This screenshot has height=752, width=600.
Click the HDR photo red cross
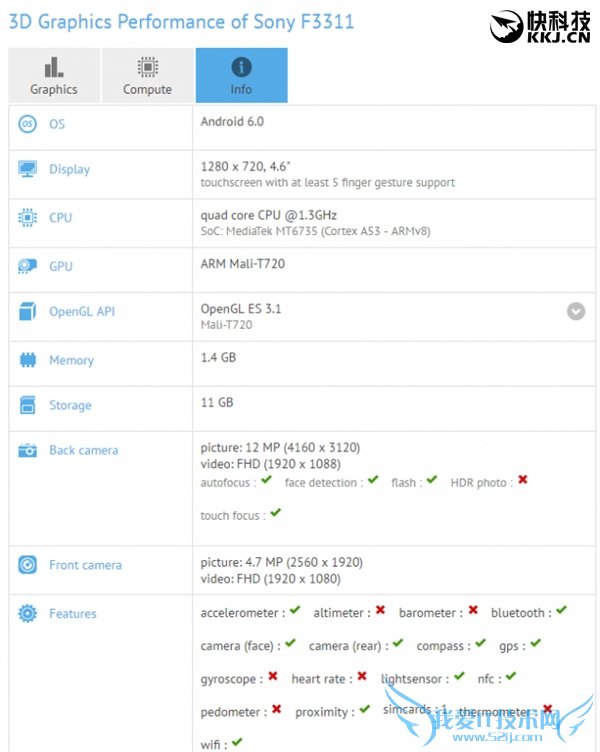coord(523,480)
